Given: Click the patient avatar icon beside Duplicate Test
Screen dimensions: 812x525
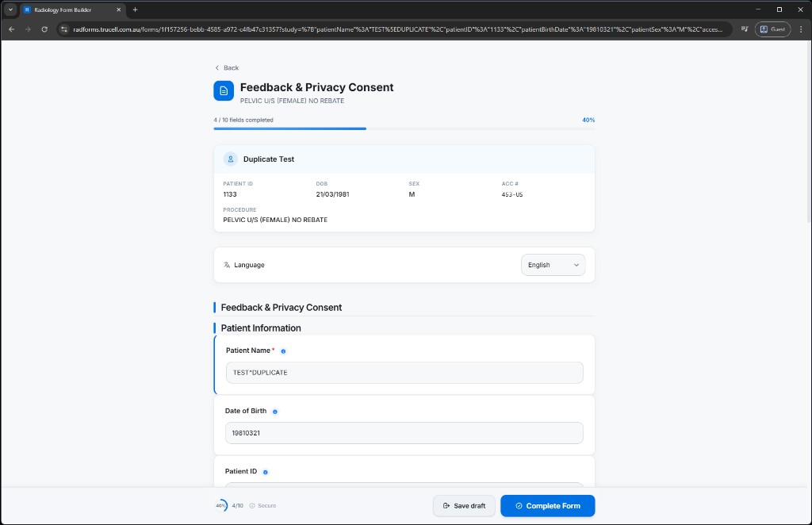Looking at the screenshot, I should (231, 159).
